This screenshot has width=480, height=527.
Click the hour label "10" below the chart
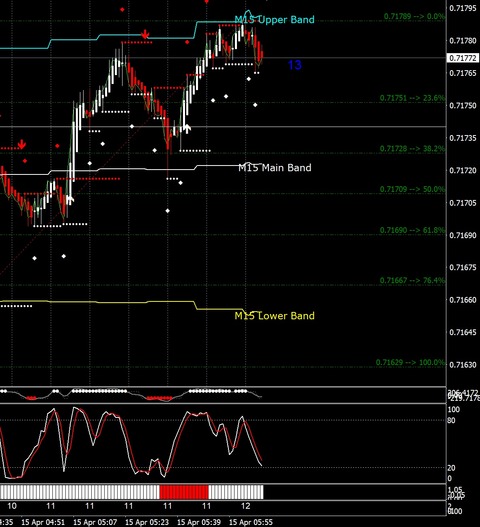click(x=12, y=506)
